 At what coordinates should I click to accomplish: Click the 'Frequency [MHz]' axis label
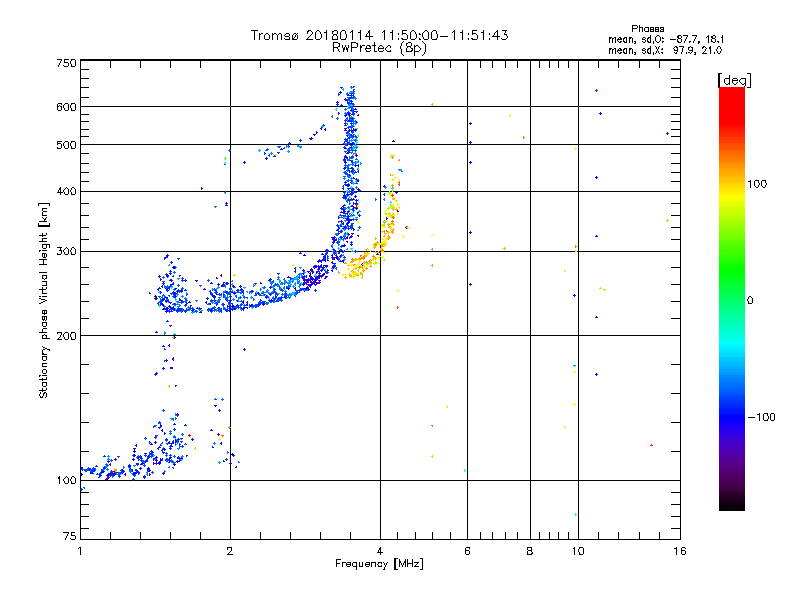[x=379, y=564]
